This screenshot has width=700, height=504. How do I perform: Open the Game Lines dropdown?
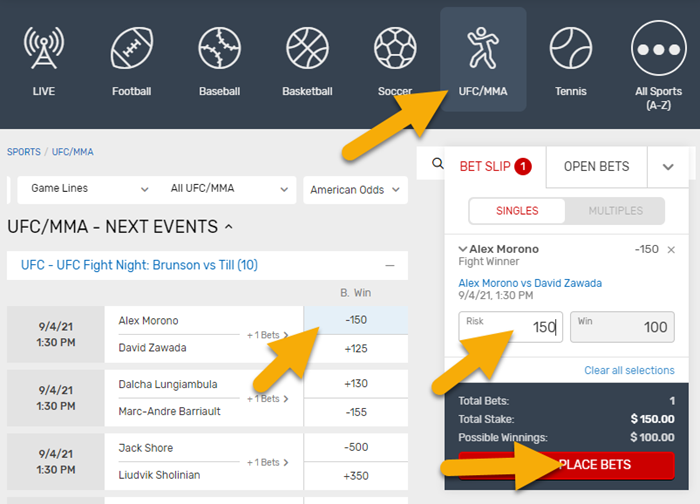coord(84,189)
